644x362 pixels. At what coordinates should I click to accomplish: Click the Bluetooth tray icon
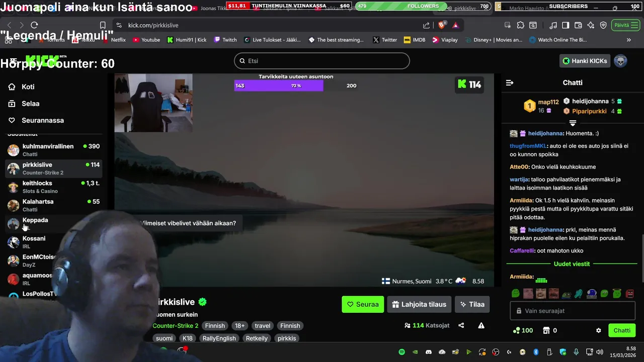point(536,352)
